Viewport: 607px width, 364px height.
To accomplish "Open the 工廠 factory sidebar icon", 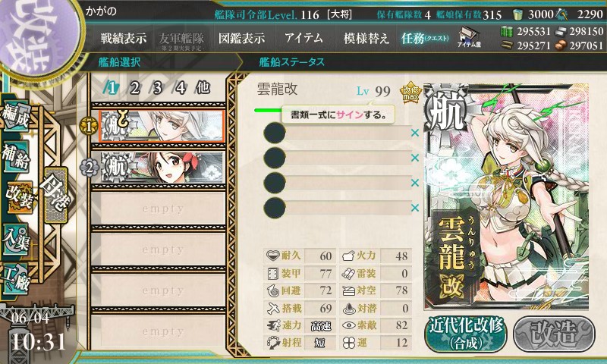I will 16,279.
